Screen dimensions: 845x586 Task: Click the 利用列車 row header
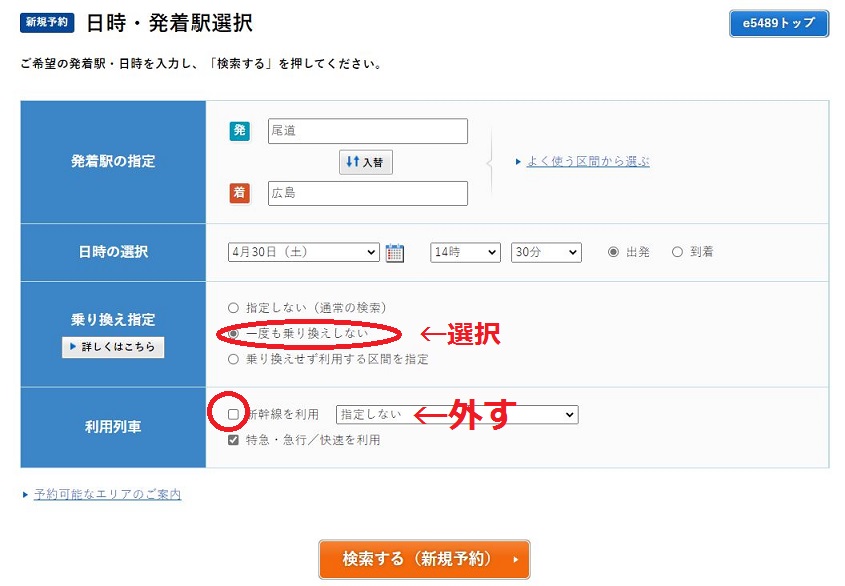pos(113,428)
